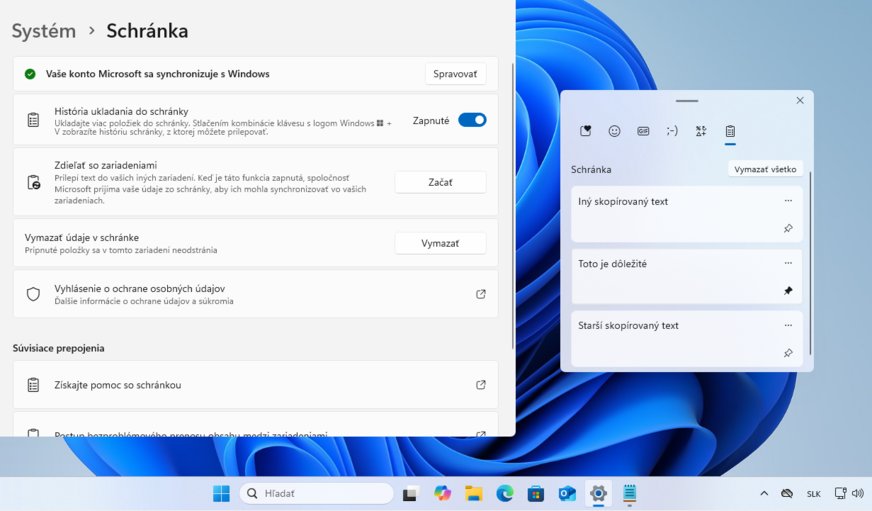Image resolution: width=872 pixels, height=511 pixels.
Task: Open the recently used tab with heart icon
Action: tap(586, 131)
